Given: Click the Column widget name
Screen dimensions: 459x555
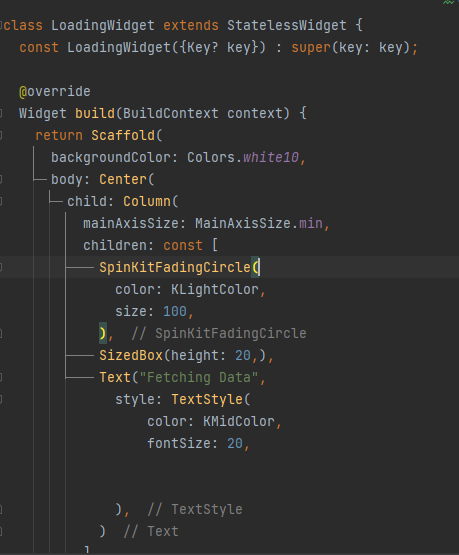Looking at the screenshot, I should tap(147, 201).
